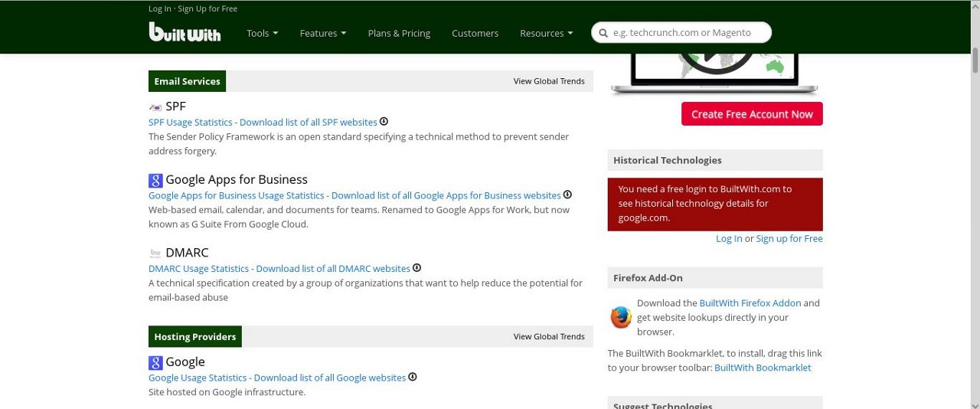980x409 pixels.
Task: Download list of all DMARC websites
Action: coord(333,269)
